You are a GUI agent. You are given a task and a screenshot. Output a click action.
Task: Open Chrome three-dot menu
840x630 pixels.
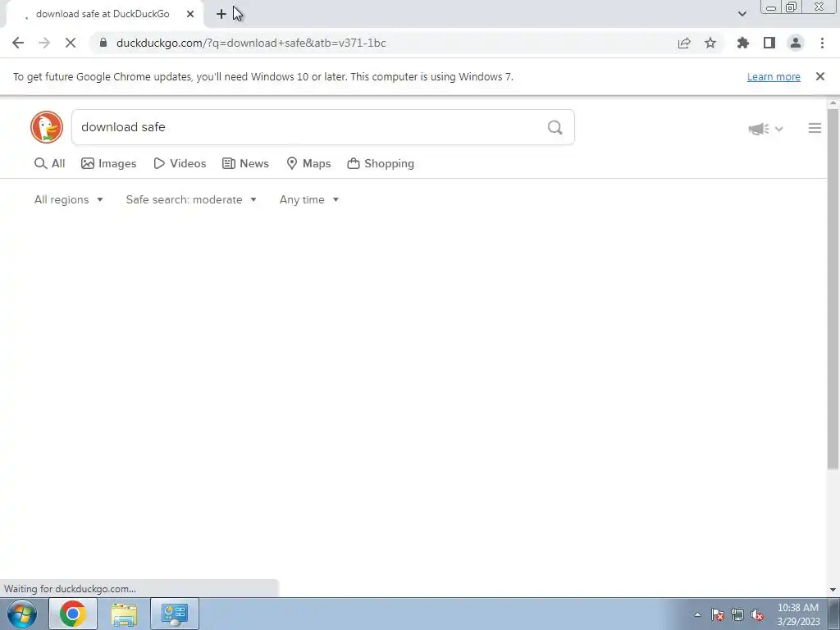coord(822,43)
